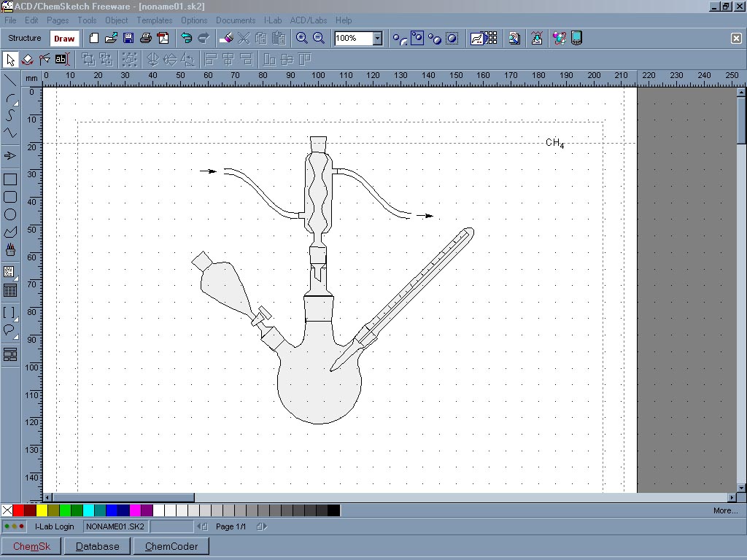Click the pocket PC device icon
The image size is (747, 560).
576,38
